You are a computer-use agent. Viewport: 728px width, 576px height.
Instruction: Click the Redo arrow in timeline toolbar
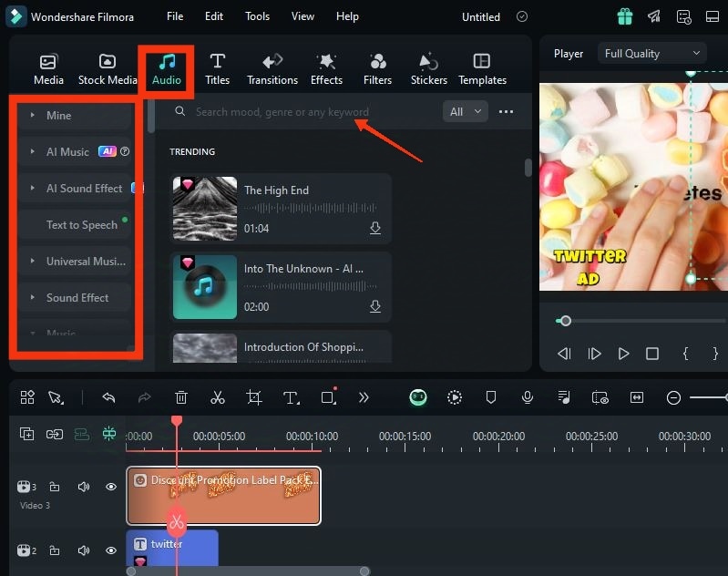coord(144,397)
